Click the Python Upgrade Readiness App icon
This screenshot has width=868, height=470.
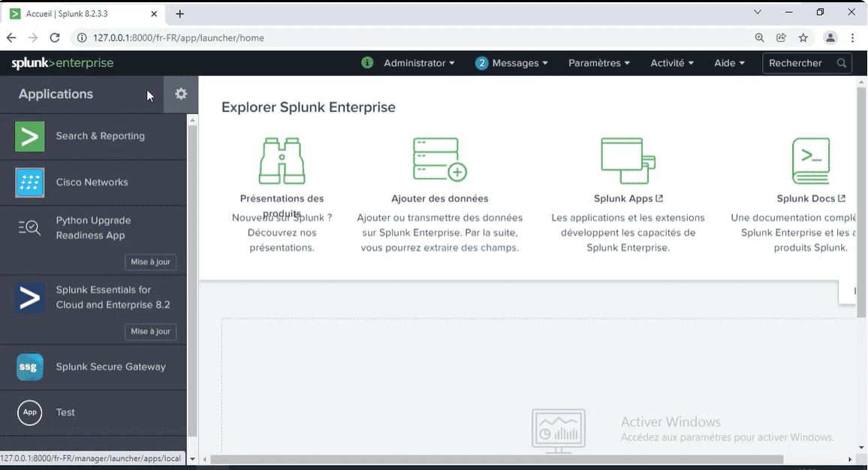click(30, 227)
